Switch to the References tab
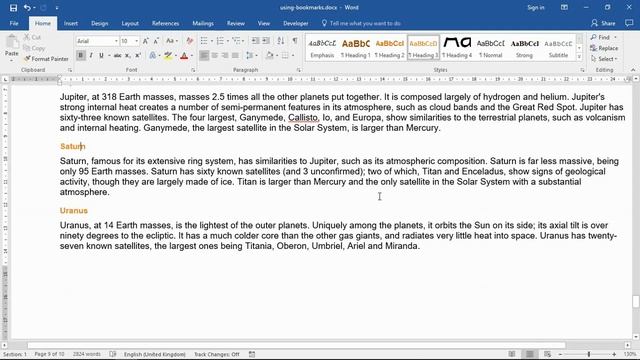 click(x=165, y=23)
